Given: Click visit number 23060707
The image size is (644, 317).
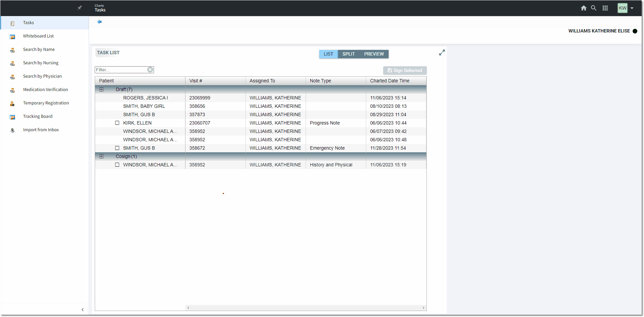Looking at the screenshot, I should tap(200, 123).
